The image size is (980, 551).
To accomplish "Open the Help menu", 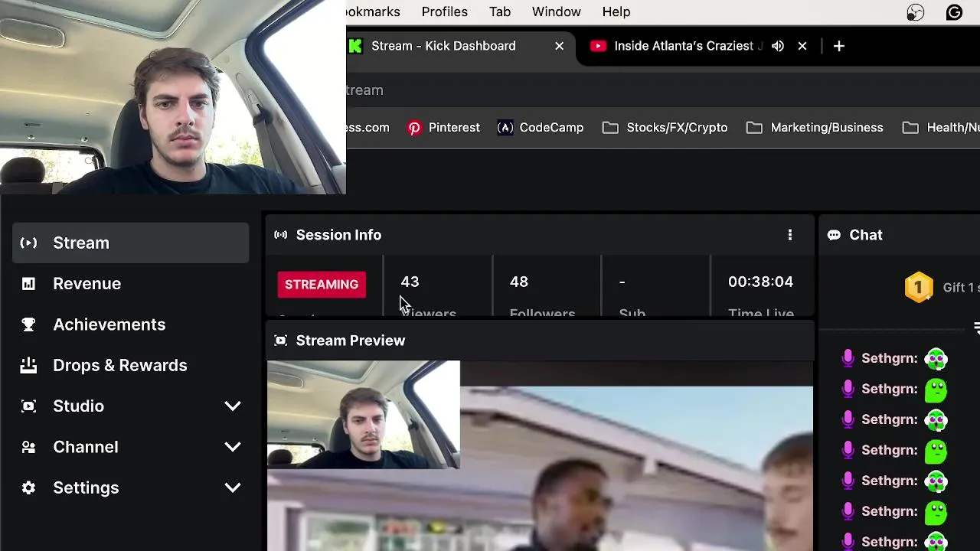I will tap(616, 11).
